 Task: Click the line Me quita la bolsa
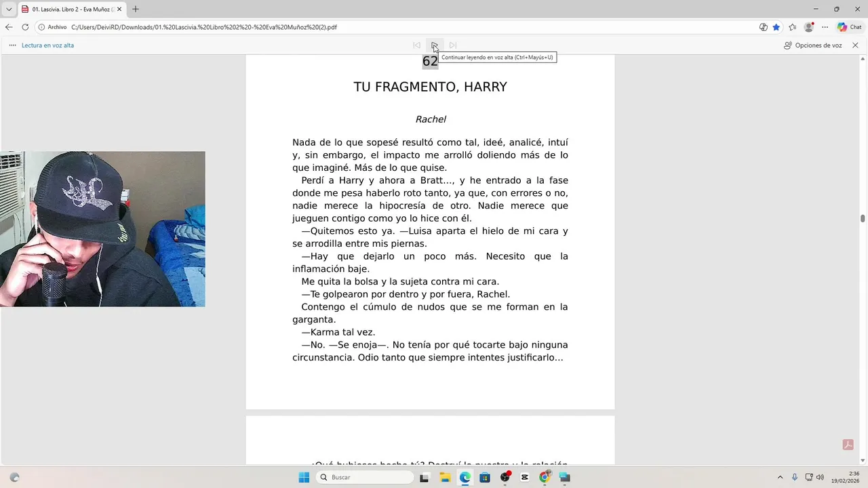click(400, 281)
